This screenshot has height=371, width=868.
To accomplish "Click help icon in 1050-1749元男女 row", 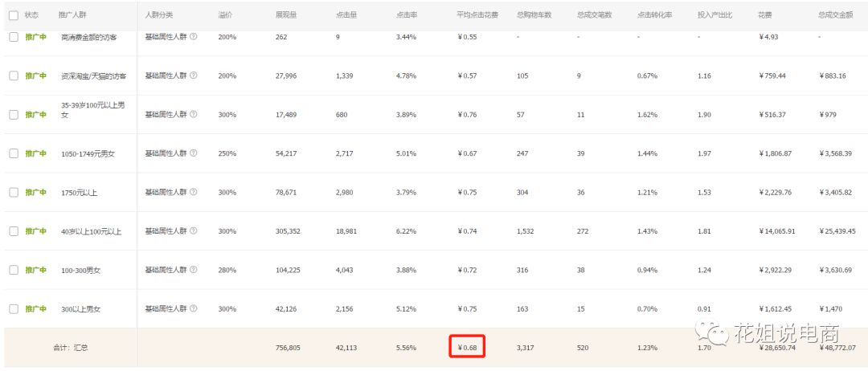I will [193, 153].
